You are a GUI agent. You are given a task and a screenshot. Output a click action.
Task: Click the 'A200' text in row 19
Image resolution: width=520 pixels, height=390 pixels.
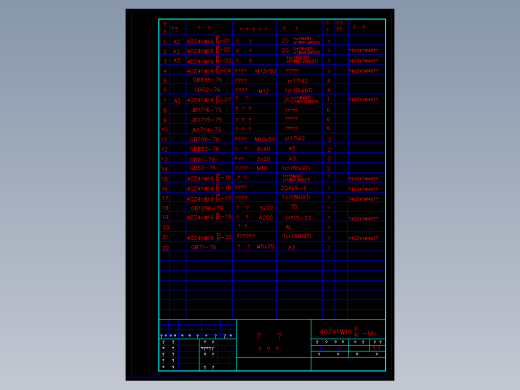(266, 218)
